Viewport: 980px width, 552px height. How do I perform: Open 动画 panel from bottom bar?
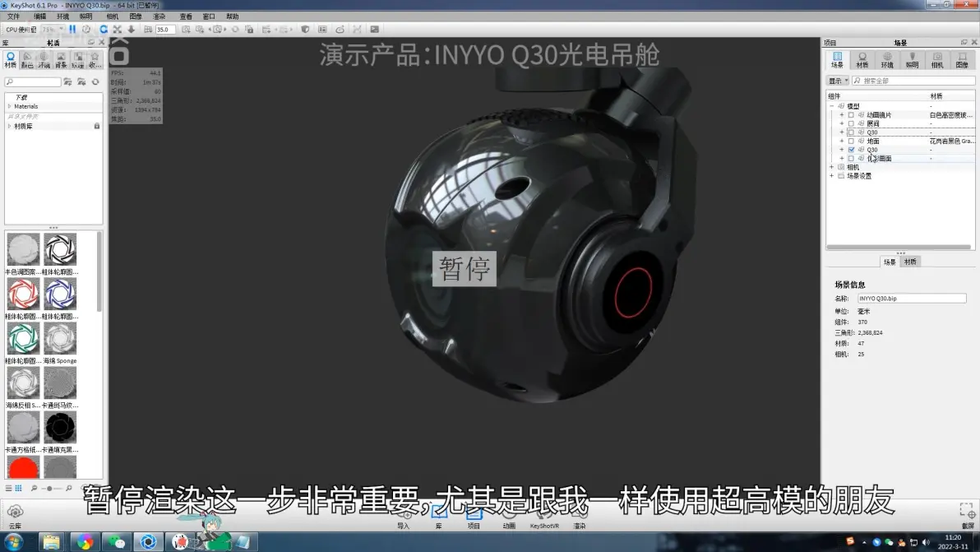click(x=509, y=519)
